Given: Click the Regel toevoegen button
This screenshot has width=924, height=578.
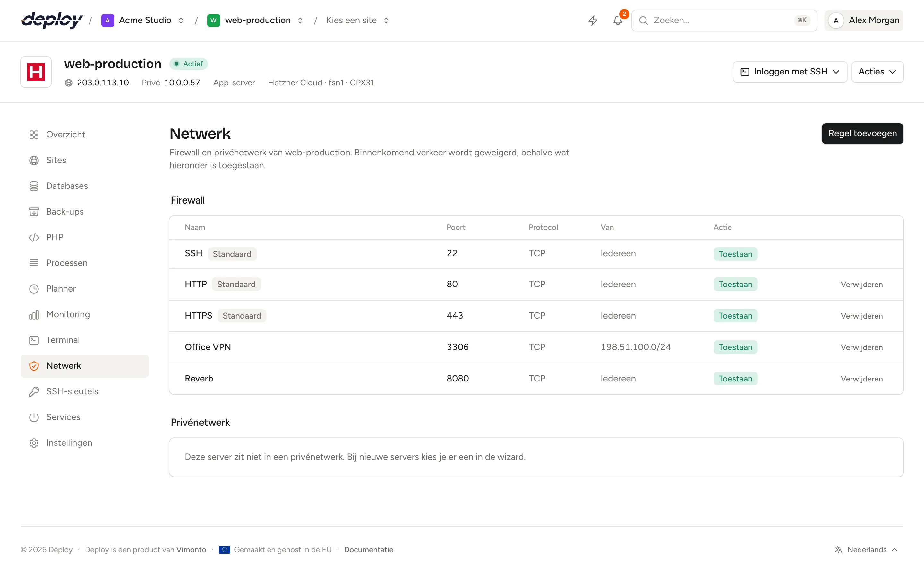Looking at the screenshot, I should [x=862, y=133].
